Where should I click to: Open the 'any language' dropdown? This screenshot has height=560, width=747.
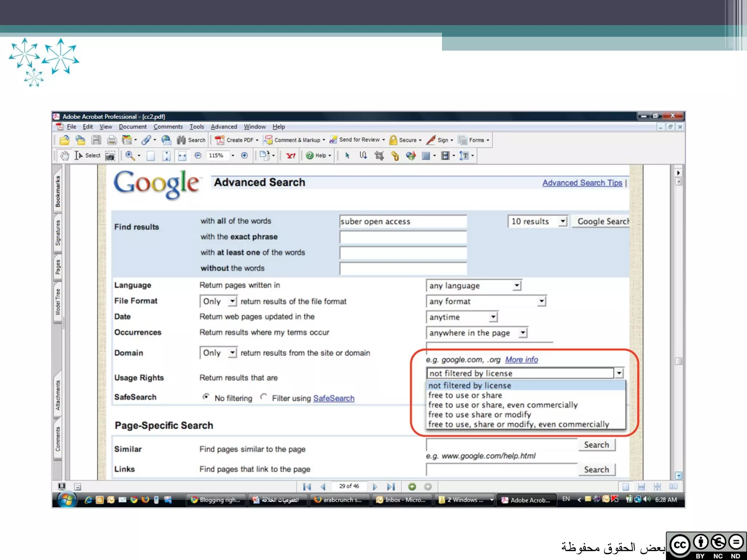[516, 285]
